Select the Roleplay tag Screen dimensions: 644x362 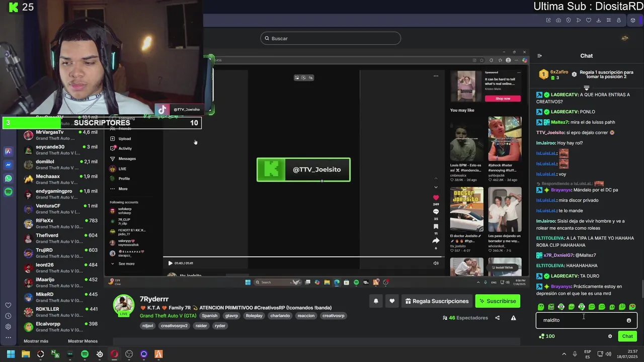pyautogui.click(x=254, y=316)
